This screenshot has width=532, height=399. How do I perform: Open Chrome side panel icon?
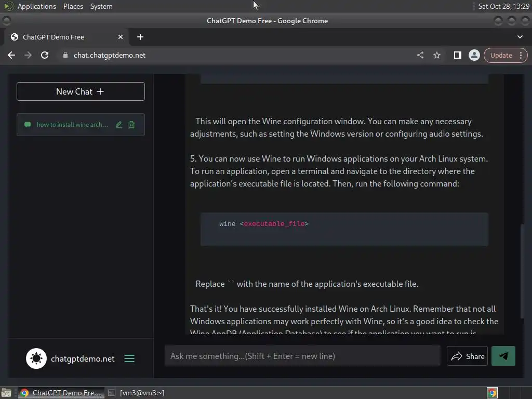[x=457, y=55]
